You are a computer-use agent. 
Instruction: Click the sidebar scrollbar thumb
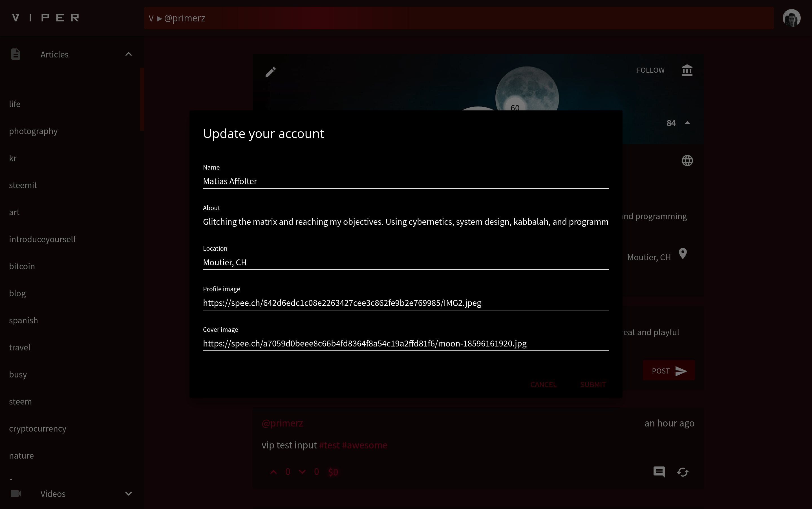142,99
